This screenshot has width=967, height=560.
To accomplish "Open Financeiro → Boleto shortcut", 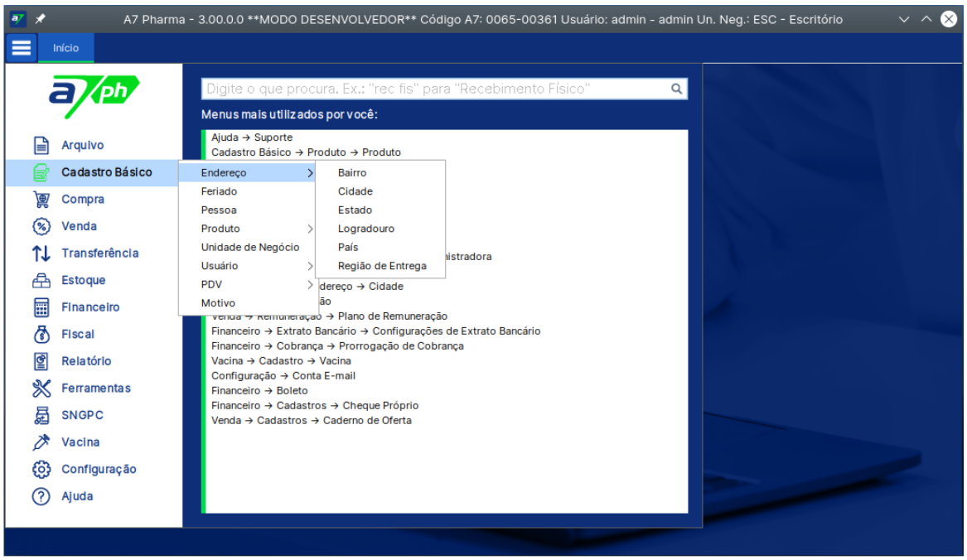I will pyautogui.click(x=259, y=390).
